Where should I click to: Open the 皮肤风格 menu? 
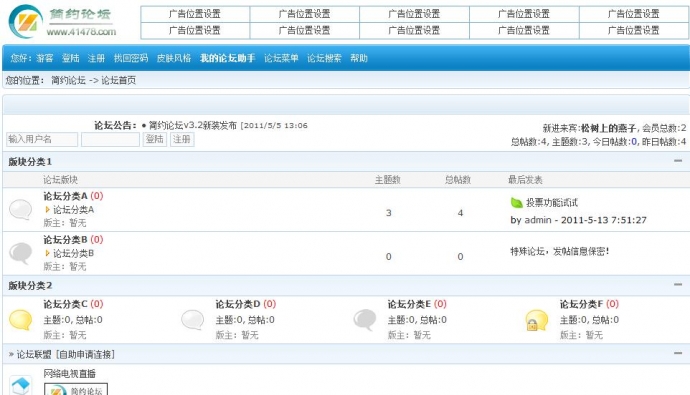coord(174,58)
